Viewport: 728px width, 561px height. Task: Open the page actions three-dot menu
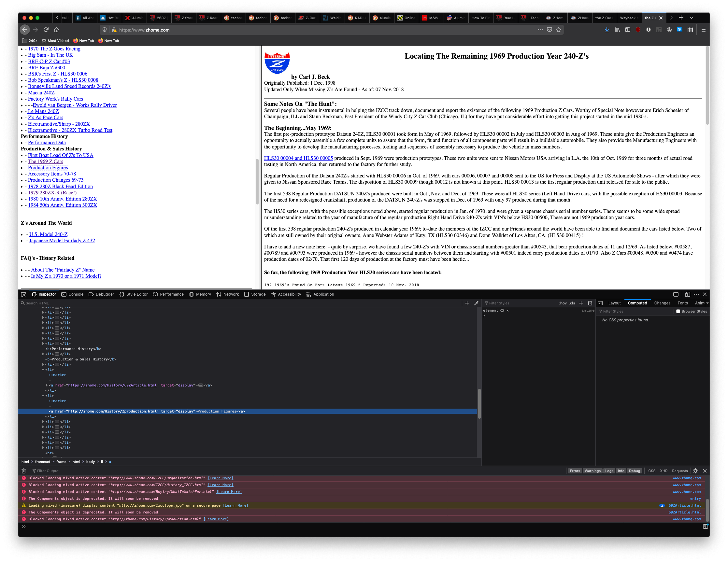tap(540, 30)
